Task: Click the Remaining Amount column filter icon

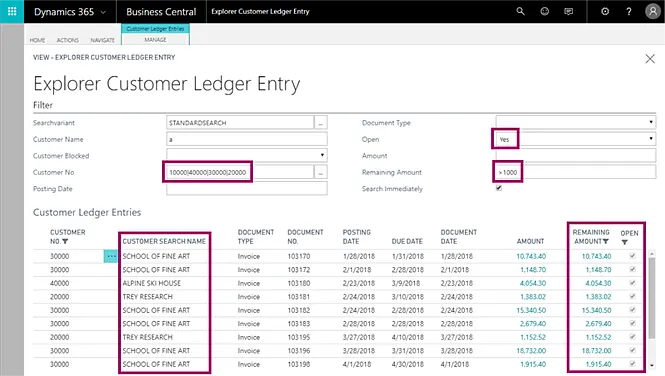Action: (605, 242)
